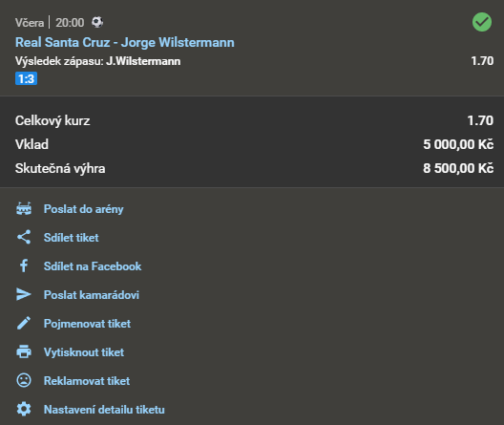This screenshot has width=504, height=425.
Task: Open the Real Santa Cruz - Jorge Wilstermann match
Action: pos(125,42)
